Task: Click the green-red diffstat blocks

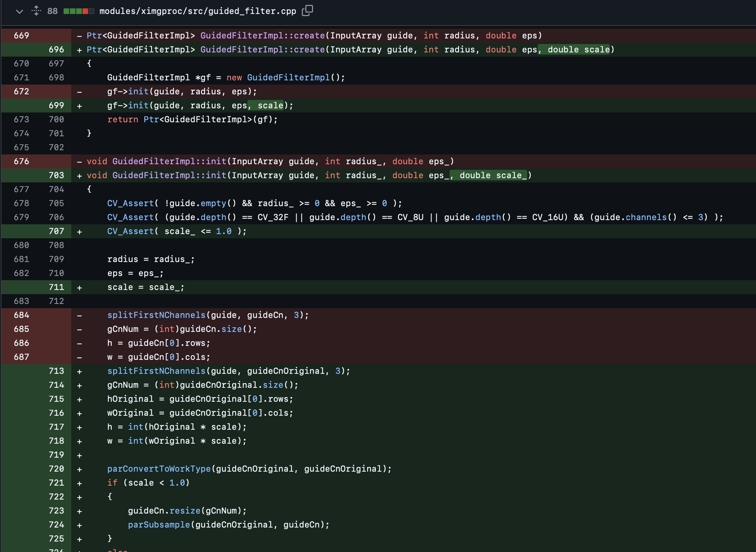Action: pyautogui.click(x=79, y=12)
